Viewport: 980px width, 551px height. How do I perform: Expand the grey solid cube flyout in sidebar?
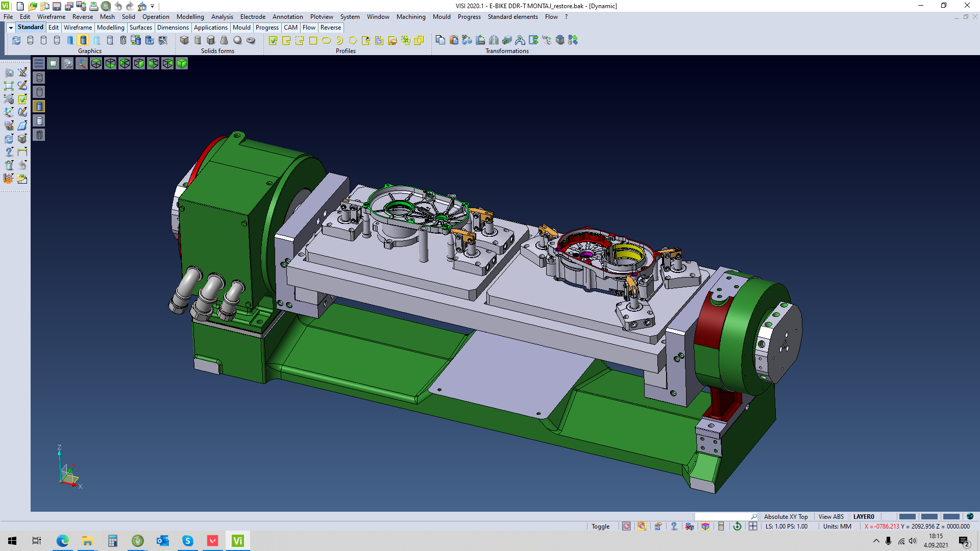click(22, 139)
